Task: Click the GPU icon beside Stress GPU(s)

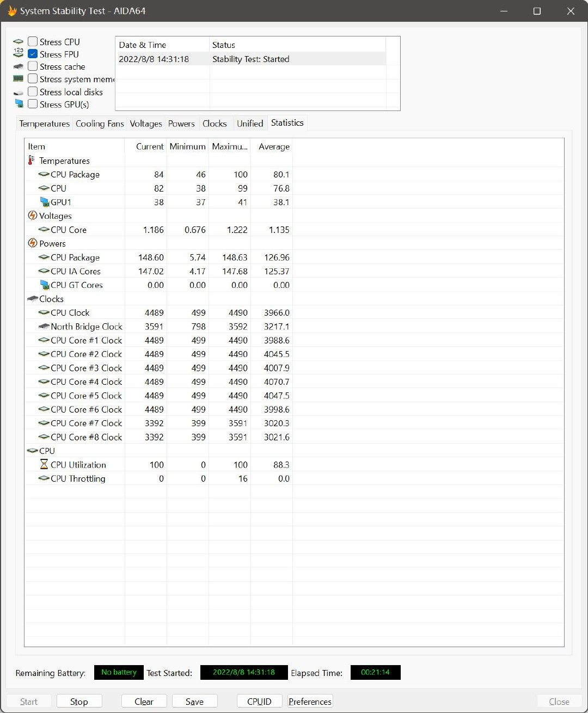Action: point(18,104)
